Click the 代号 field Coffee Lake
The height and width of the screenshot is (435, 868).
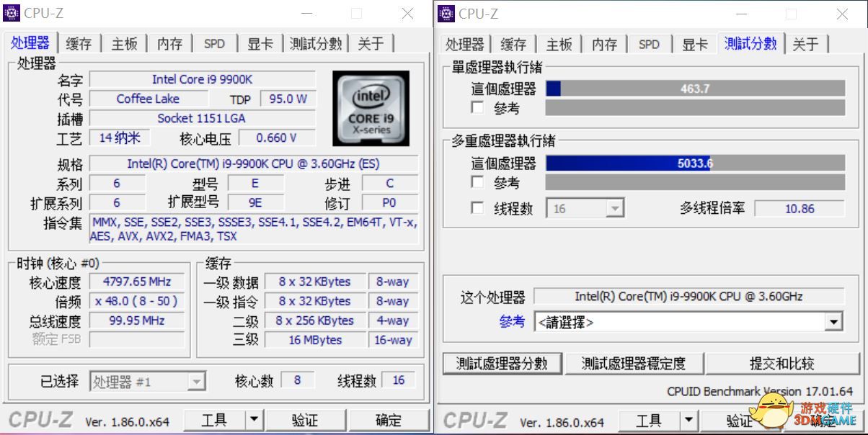point(148,99)
